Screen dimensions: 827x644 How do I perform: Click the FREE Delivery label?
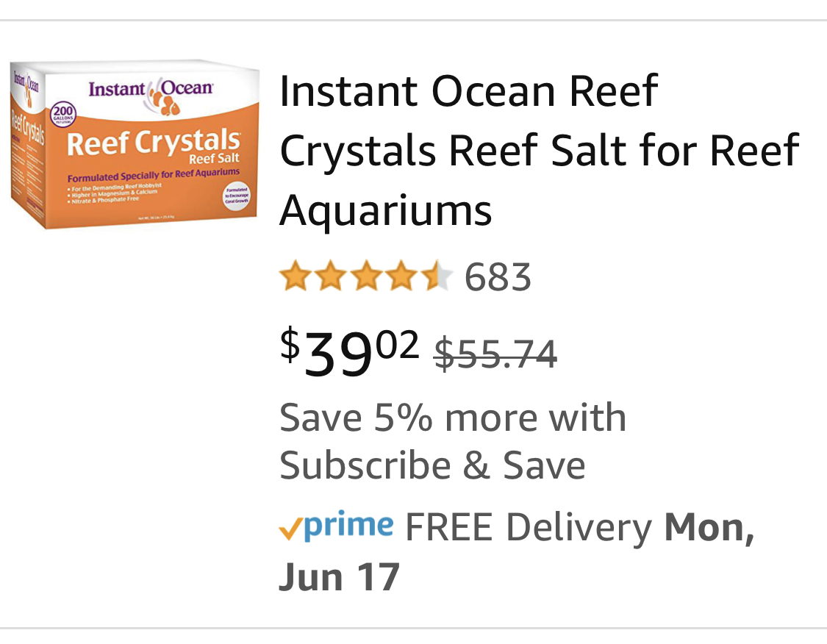coord(529,527)
